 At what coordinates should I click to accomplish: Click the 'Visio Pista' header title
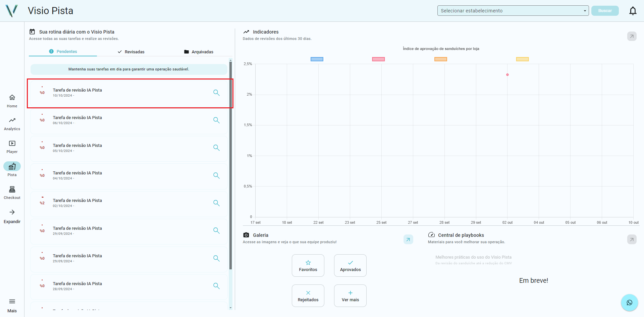[x=51, y=11]
